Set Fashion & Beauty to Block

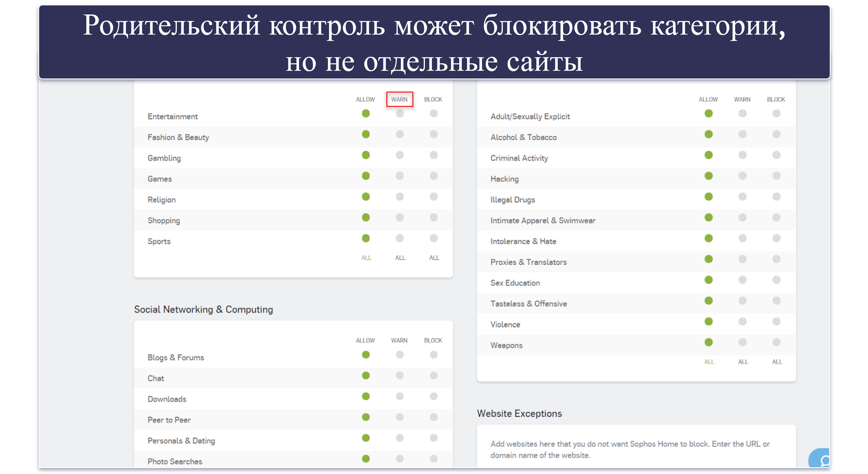(x=434, y=134)
